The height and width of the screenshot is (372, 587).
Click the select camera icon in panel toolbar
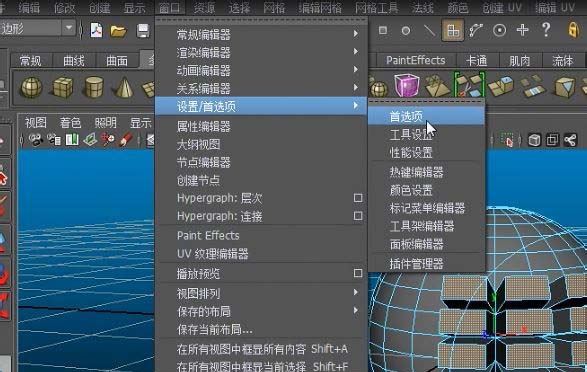36,140
